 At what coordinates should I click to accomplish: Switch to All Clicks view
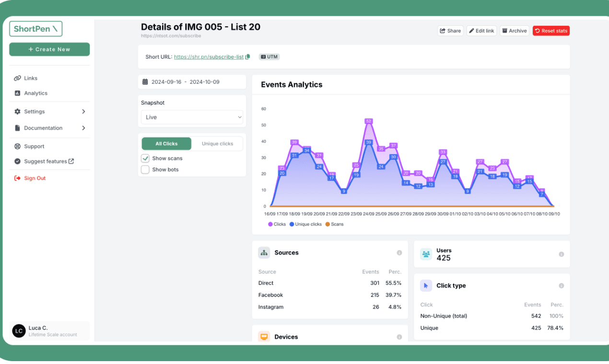point(166,144)
